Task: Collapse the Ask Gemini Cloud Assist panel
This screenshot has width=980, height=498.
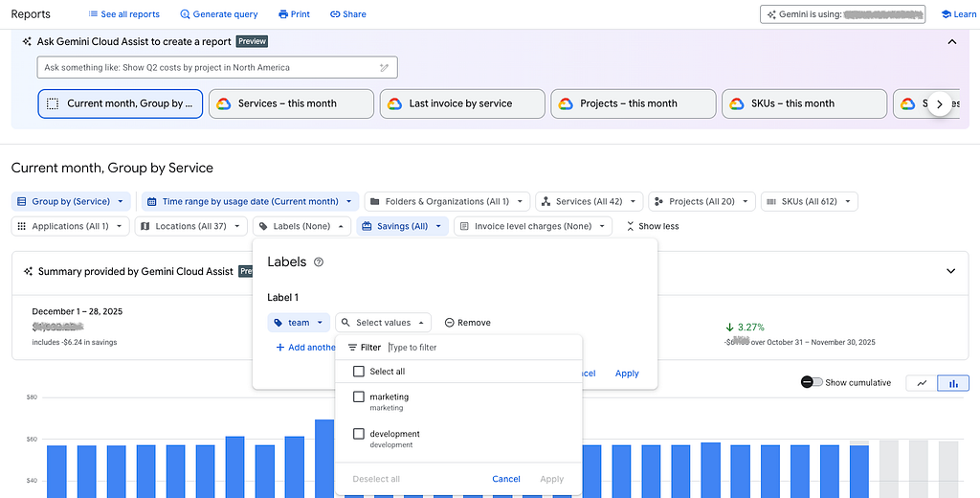Action: pyautogui.click(x=952, y=42)
